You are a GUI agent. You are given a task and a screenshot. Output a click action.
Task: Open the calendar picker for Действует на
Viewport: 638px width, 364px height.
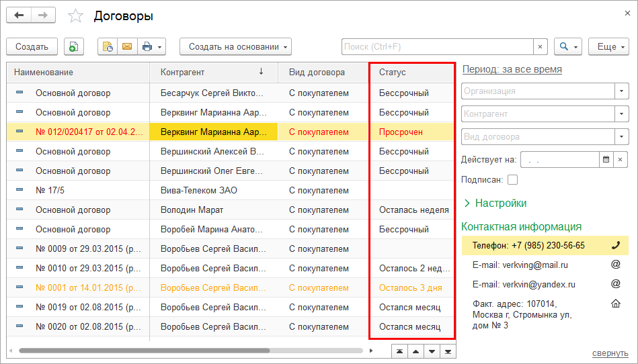606,160
